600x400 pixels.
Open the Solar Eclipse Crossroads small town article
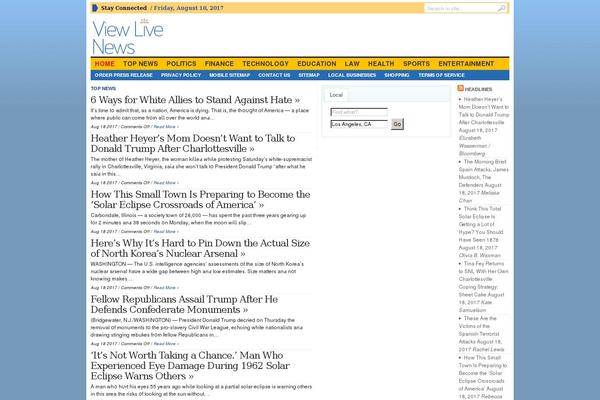[x=200, y=199]
